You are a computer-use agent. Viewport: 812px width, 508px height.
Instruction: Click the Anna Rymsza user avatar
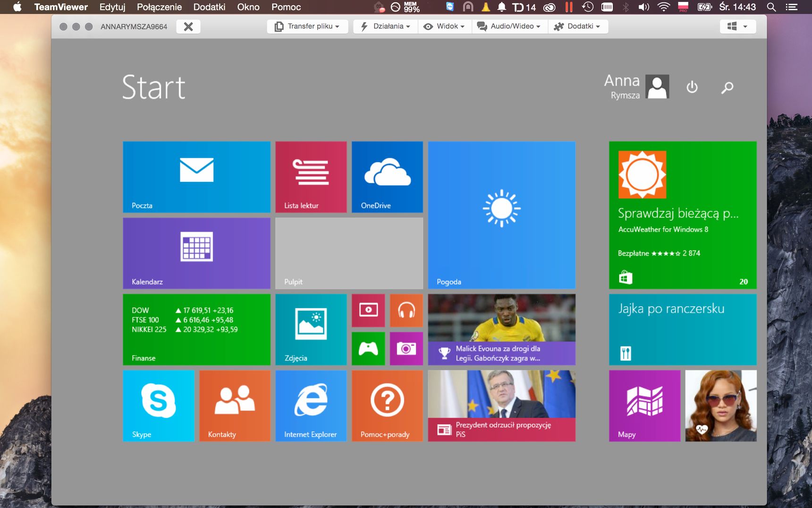pos(657,86)
